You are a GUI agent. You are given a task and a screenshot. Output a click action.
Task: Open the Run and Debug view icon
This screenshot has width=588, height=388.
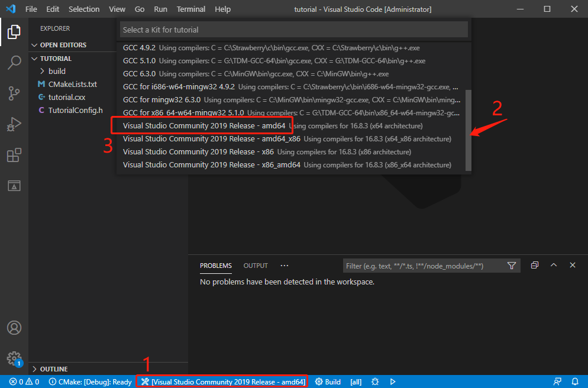coord(14,124)
